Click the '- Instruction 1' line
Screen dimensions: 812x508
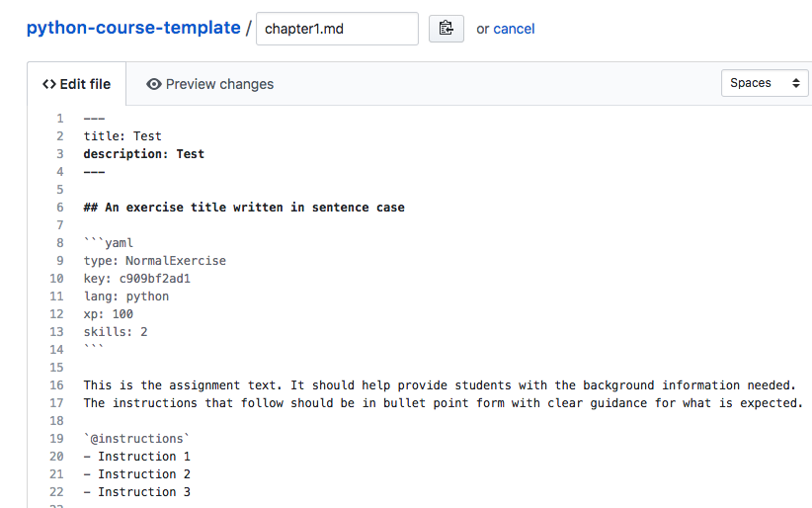click(x=136, y=457)
